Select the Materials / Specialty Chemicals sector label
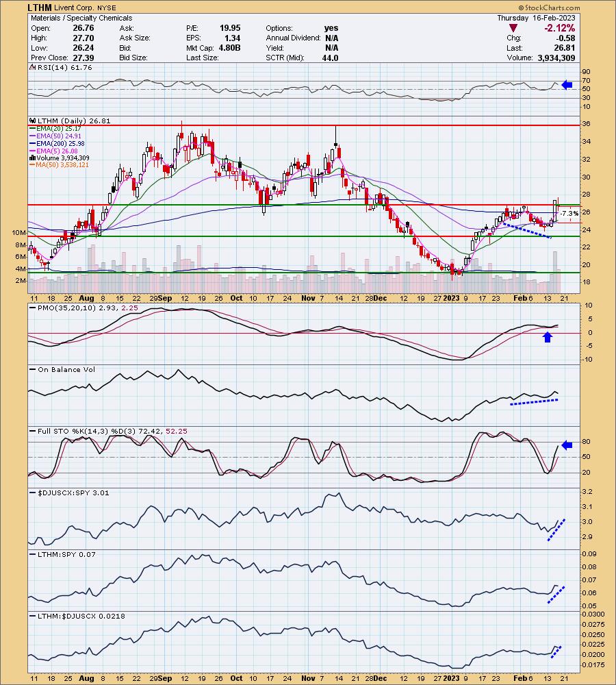 tap(81, 18)
